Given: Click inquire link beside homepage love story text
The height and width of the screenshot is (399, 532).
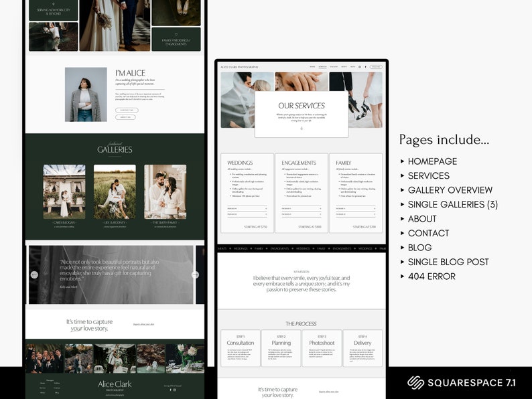Looking at the screenshot, I should pos(143,325).
